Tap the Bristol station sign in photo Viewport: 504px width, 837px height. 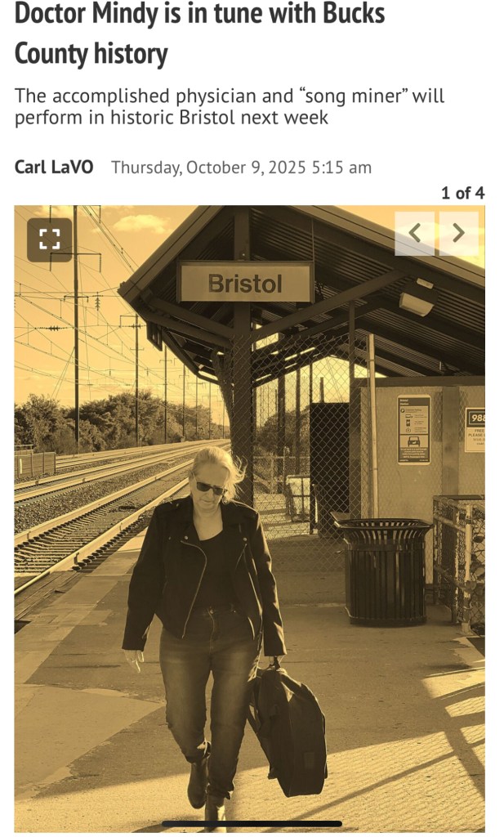click(245, 283)
